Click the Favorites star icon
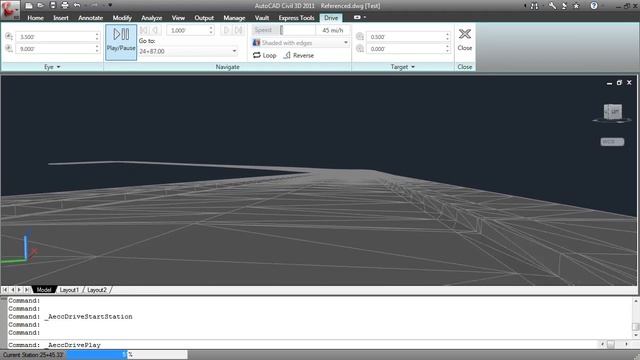 click(576, 6)
